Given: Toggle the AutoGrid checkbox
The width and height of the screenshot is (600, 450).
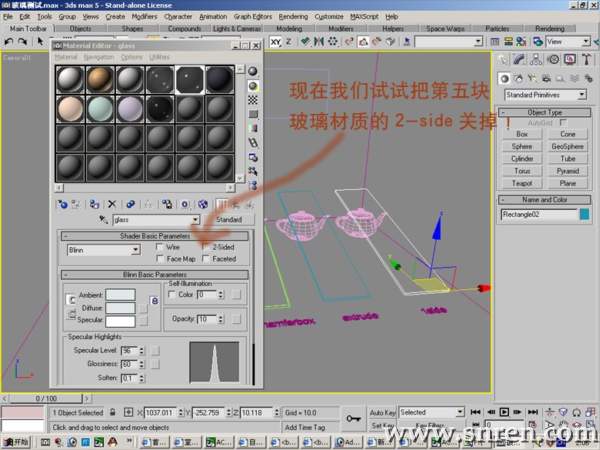Looking at the screenshot, I should (563, 122).
